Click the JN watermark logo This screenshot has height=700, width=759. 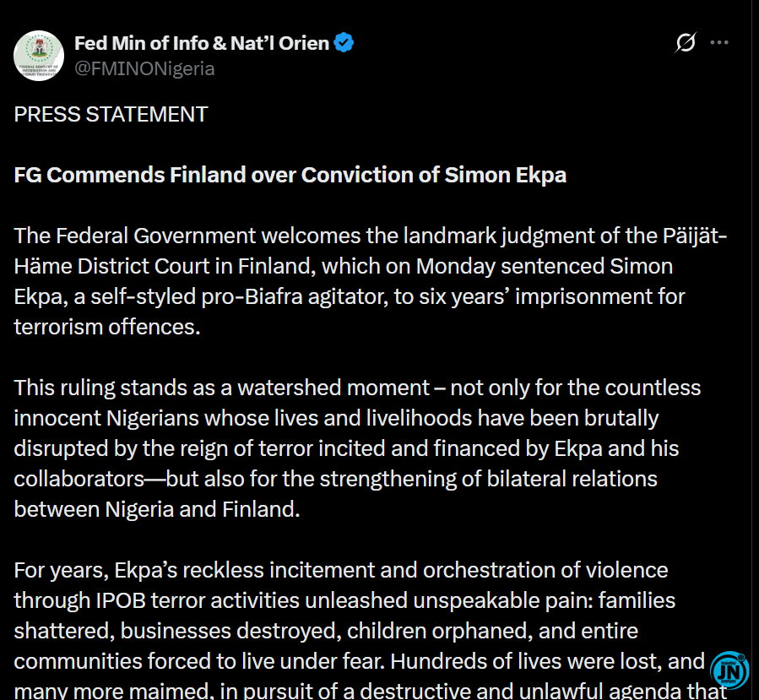coord(729,670)
